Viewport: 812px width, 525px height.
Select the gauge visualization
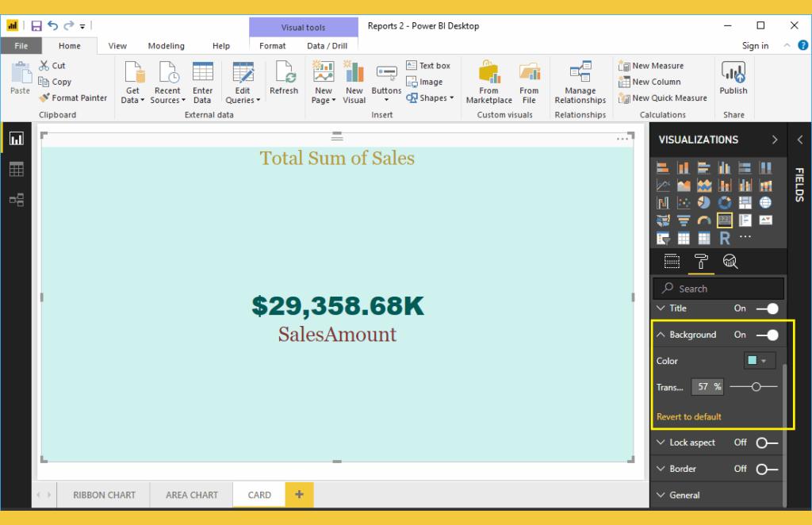704,220
